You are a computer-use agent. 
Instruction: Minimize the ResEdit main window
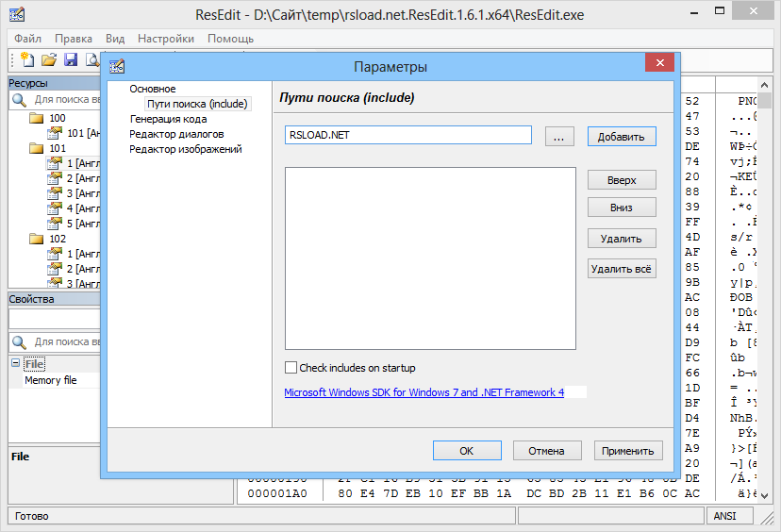coord(694,12)
